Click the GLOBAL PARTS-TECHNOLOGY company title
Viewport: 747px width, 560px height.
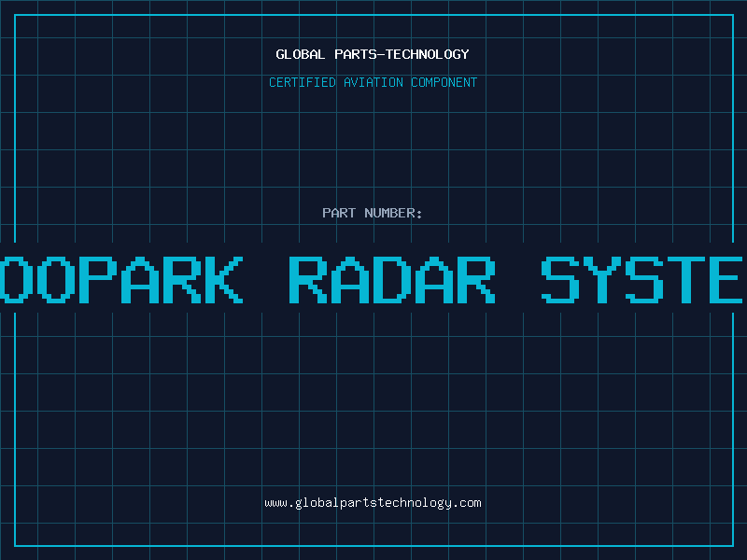click(373, 54)
